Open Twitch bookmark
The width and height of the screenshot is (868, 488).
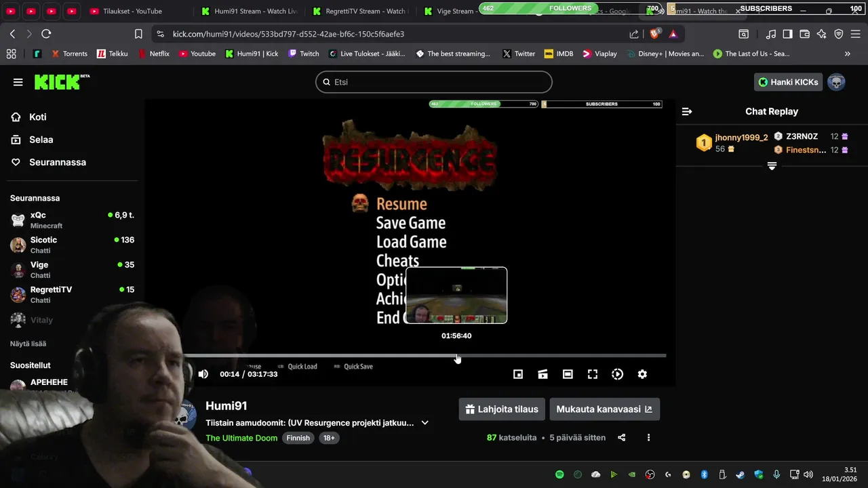303,54
